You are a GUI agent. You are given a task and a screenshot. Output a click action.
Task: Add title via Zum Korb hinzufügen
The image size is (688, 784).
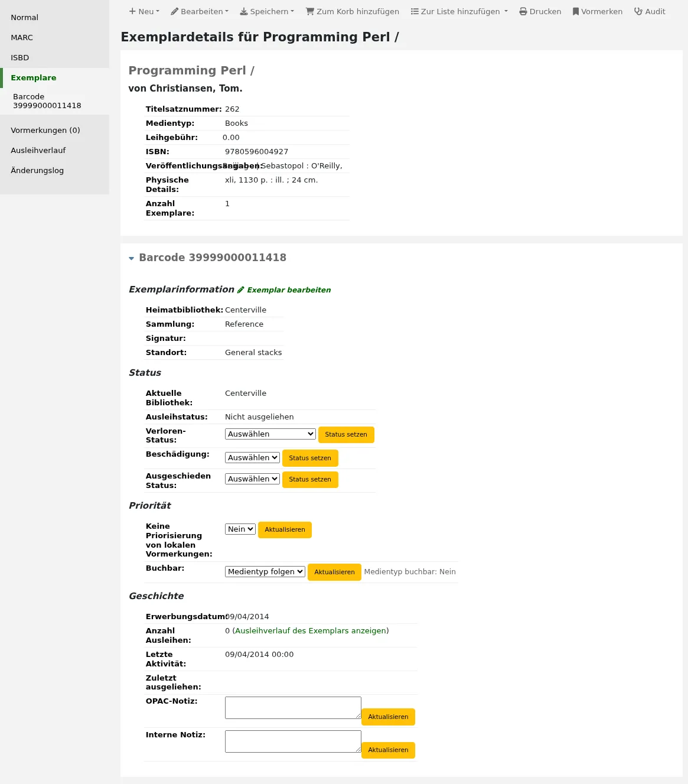[353, 11]
